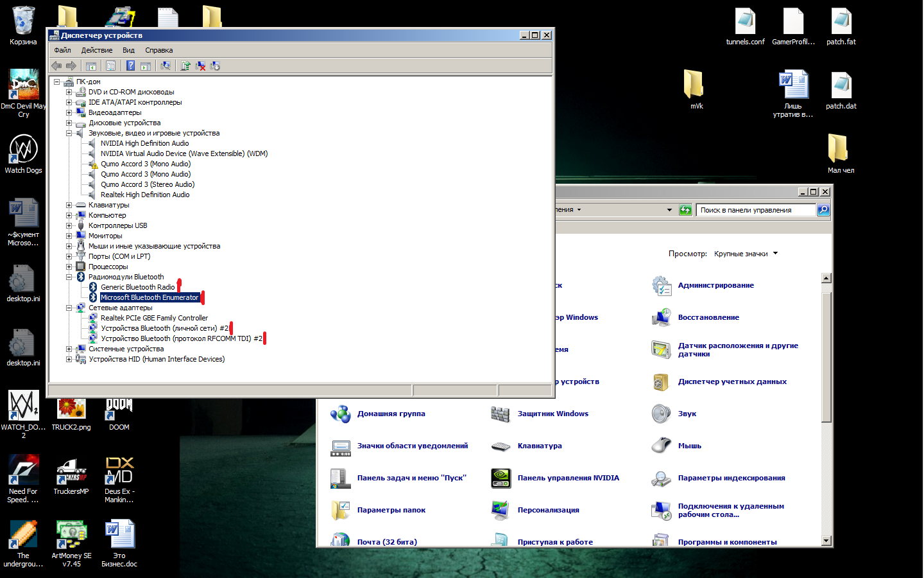This screenshot has height=578, width=924.
Task: Uninstall device using the red X toolbar icon
Action: pos(200,66)
